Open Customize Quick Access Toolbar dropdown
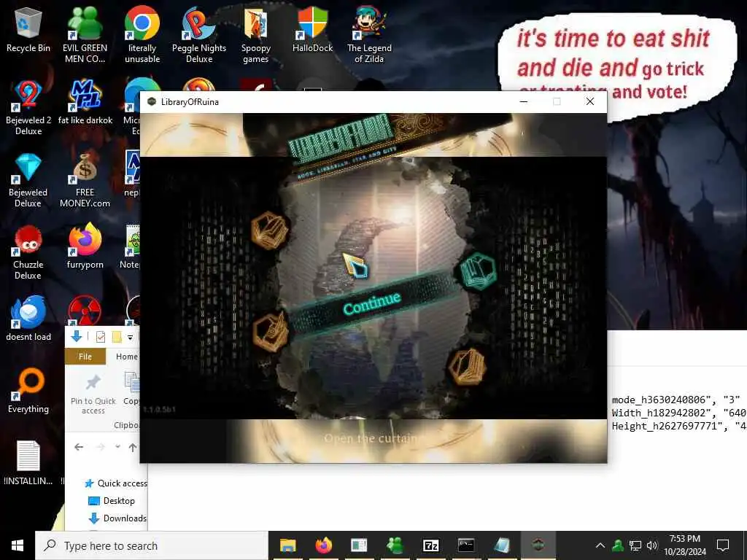Image resolution: width=747 pixels, height=560 pixels. point(130,337)
